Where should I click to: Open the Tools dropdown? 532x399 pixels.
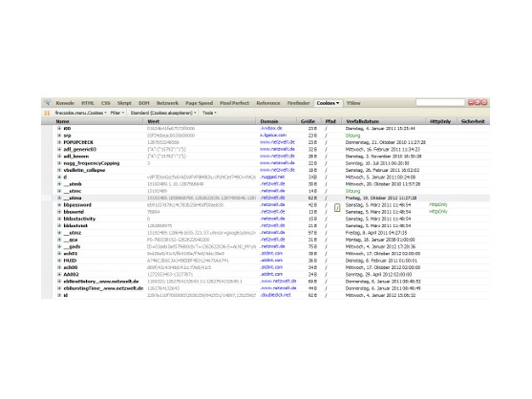(x=209, y=113)
